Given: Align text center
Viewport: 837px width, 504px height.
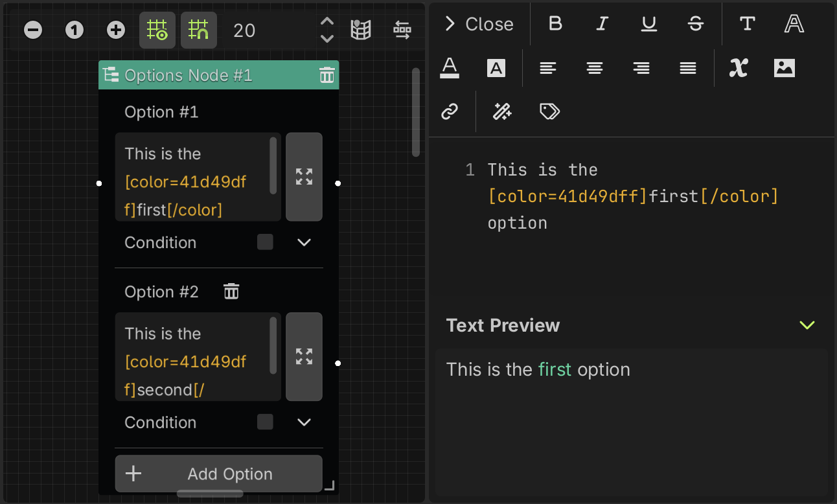Looking at the screenshot, I should (x=595, y=68).
